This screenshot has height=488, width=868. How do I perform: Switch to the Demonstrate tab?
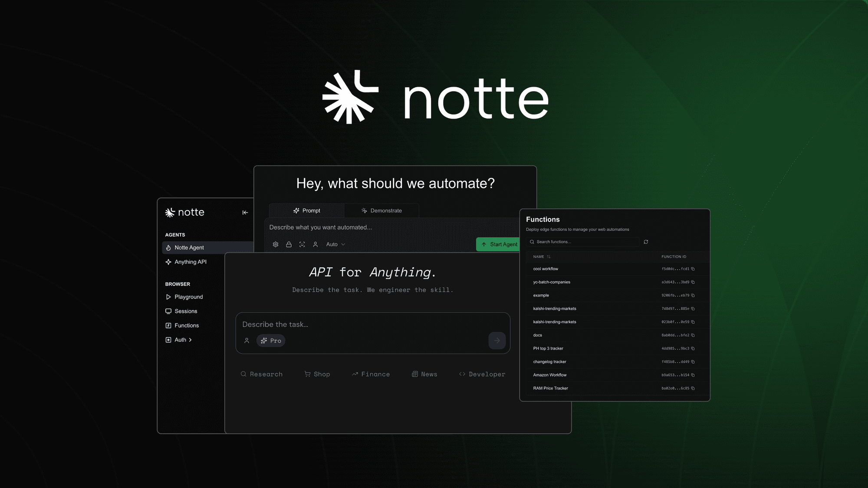point(381,210)
